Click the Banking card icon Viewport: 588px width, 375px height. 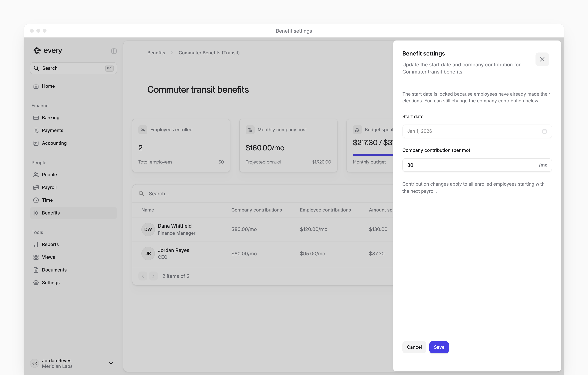[36, 118]
